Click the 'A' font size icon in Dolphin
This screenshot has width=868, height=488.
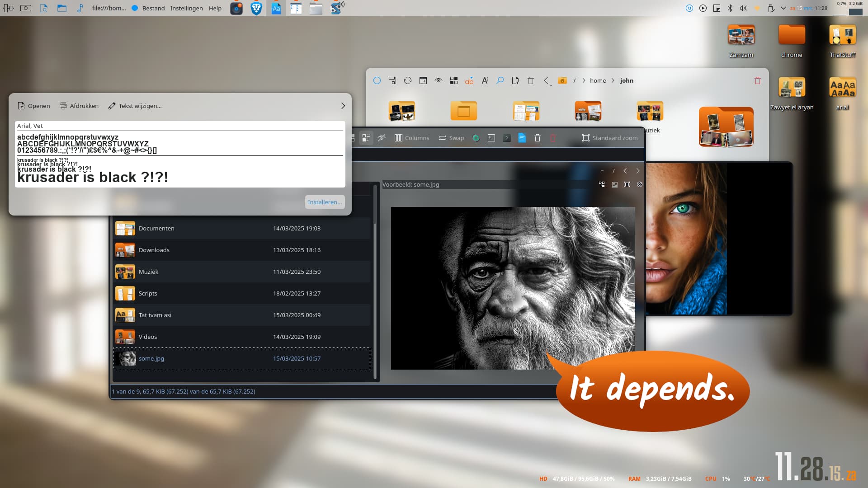click(x=485, y=80)
